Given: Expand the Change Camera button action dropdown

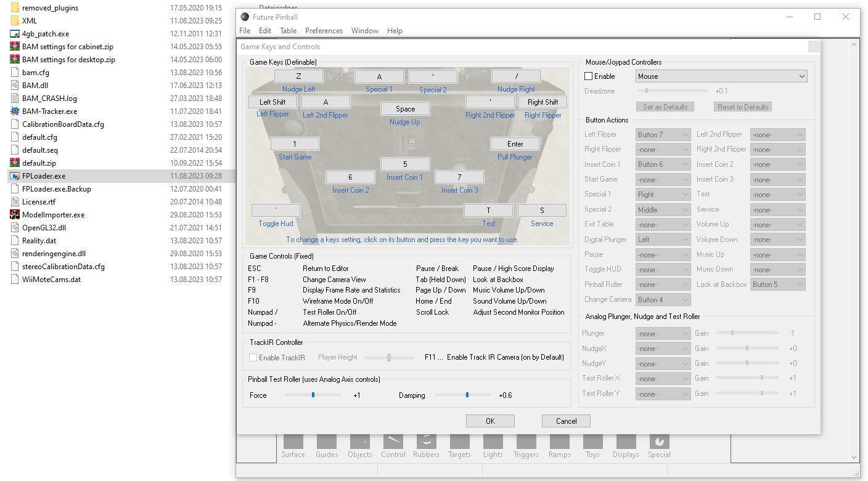Looking at the screenshot, I should (x=663, y=300).
